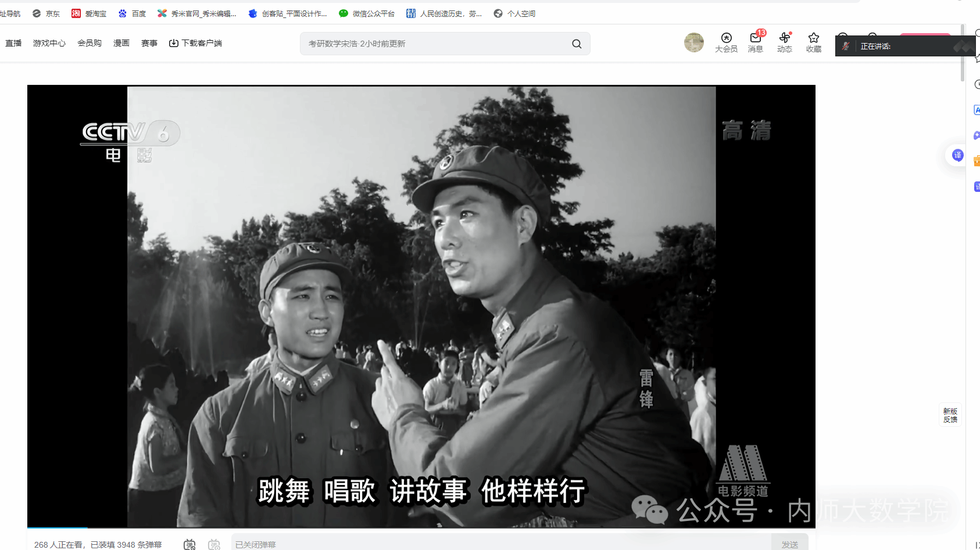Open the 直播 live menu item
980x550 pixels.
[13, 43]
